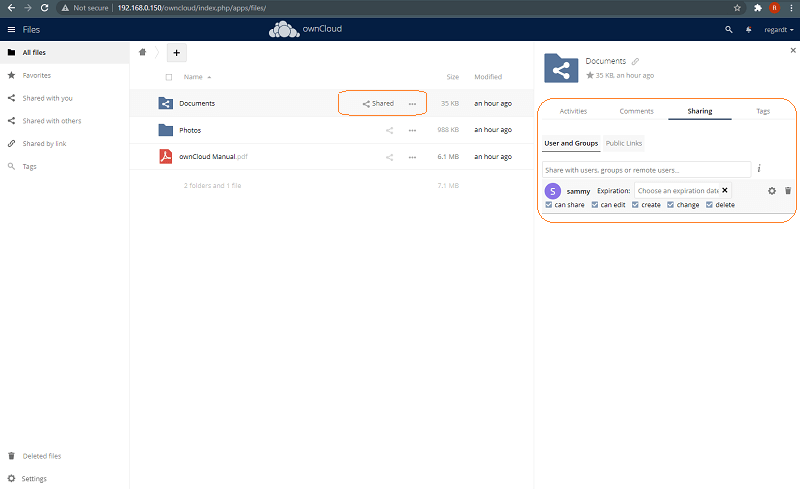Open the Photos folder name
Screen dimensions: 800x490
tap(190, 130)
